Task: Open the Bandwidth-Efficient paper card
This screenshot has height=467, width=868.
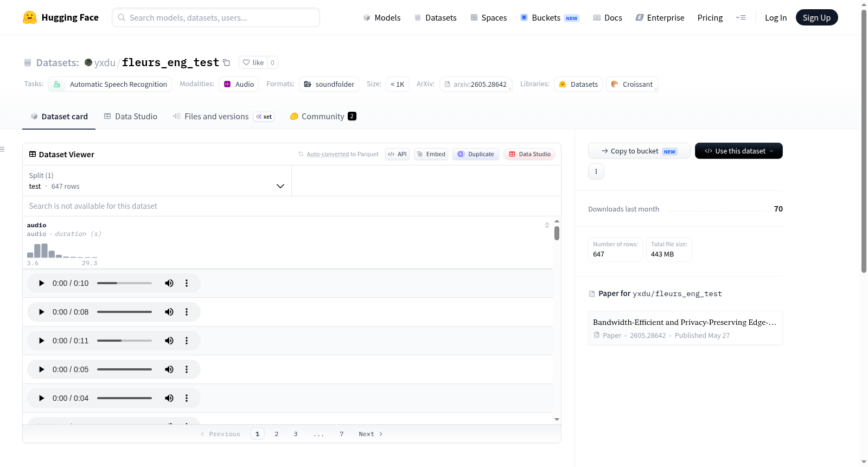Action: (685, 328)
